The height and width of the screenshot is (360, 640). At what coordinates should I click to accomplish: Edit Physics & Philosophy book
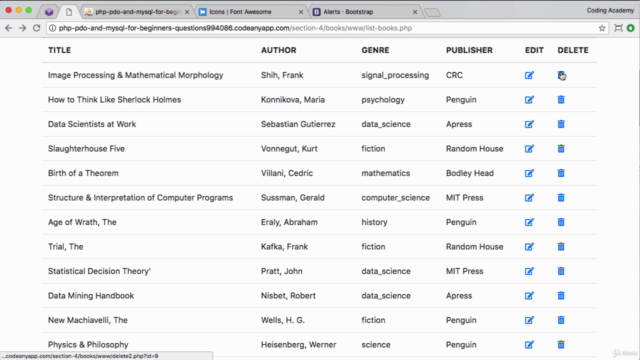(529, 344)
